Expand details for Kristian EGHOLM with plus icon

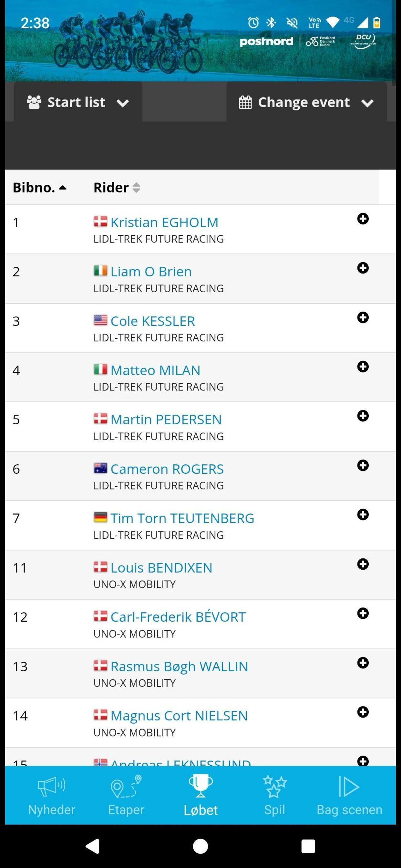pyautogui.click(x=363, y=219)
